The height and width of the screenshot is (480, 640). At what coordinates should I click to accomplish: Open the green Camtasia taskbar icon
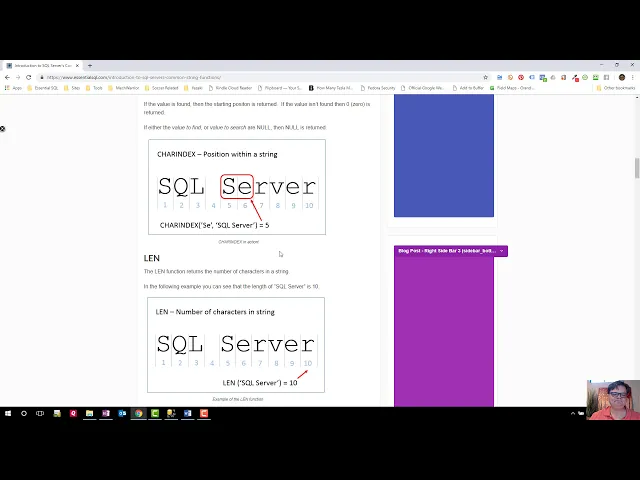[x=155, y=413]
